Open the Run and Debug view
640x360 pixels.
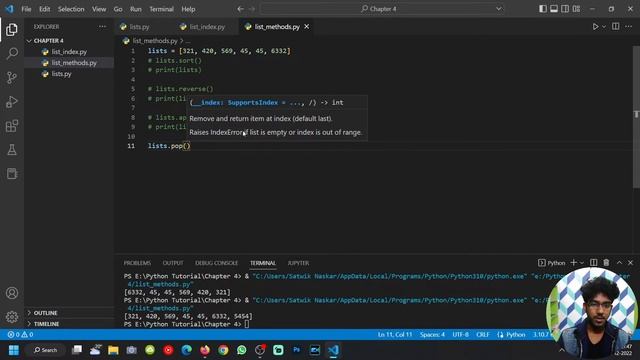pos(12,102)
